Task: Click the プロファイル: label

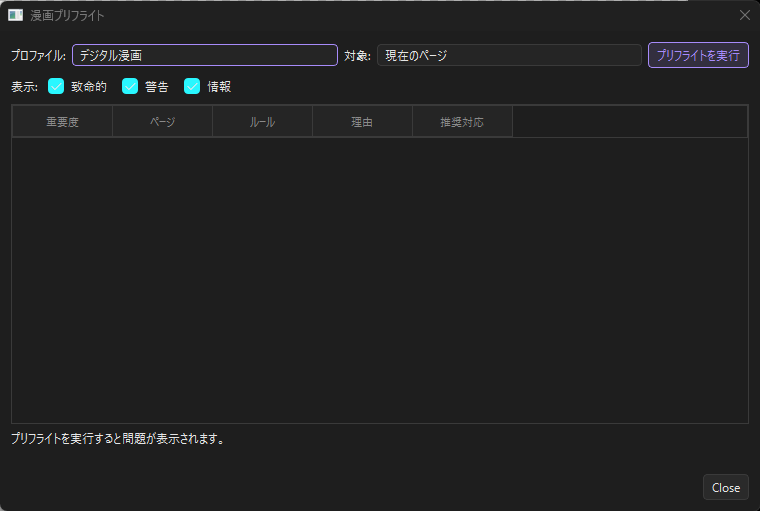Action: 38,56
